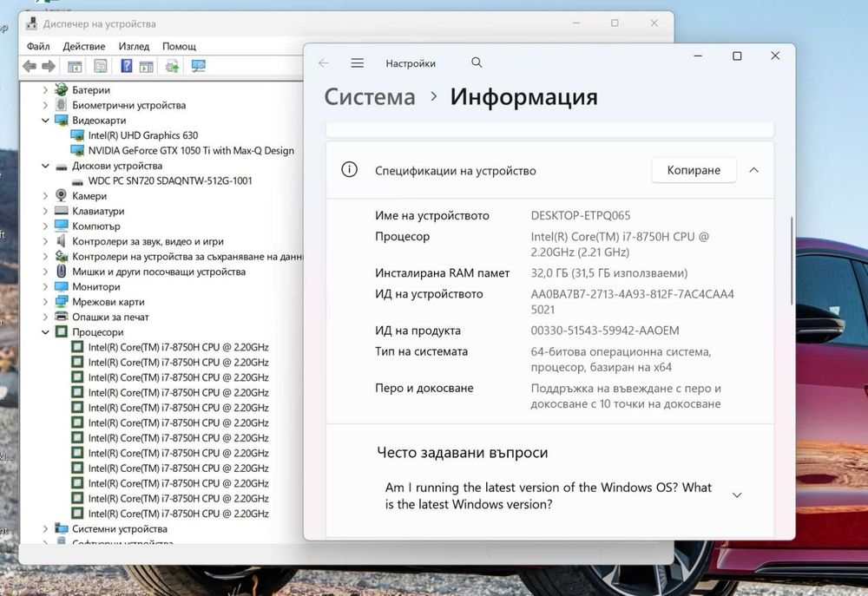Screen dimensions: 868x596
Task: Select the WDC PC SN720 disk drive
Action: coord(170,180)
